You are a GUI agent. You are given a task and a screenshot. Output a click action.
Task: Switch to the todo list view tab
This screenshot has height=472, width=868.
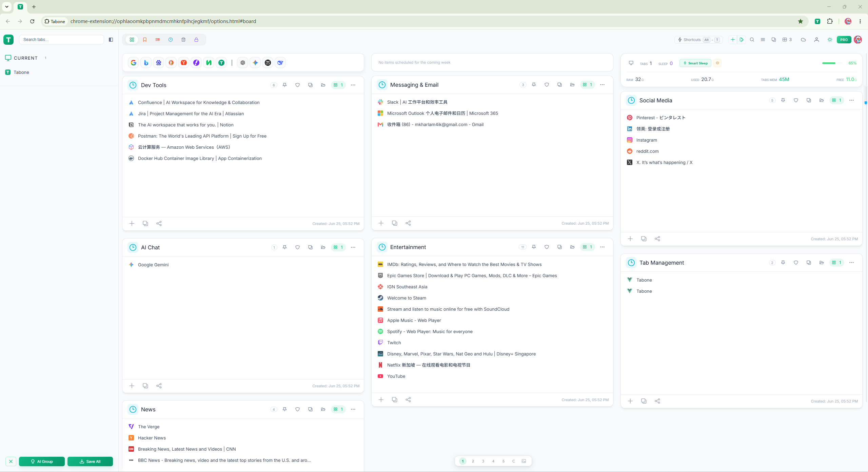coord(158,40)
